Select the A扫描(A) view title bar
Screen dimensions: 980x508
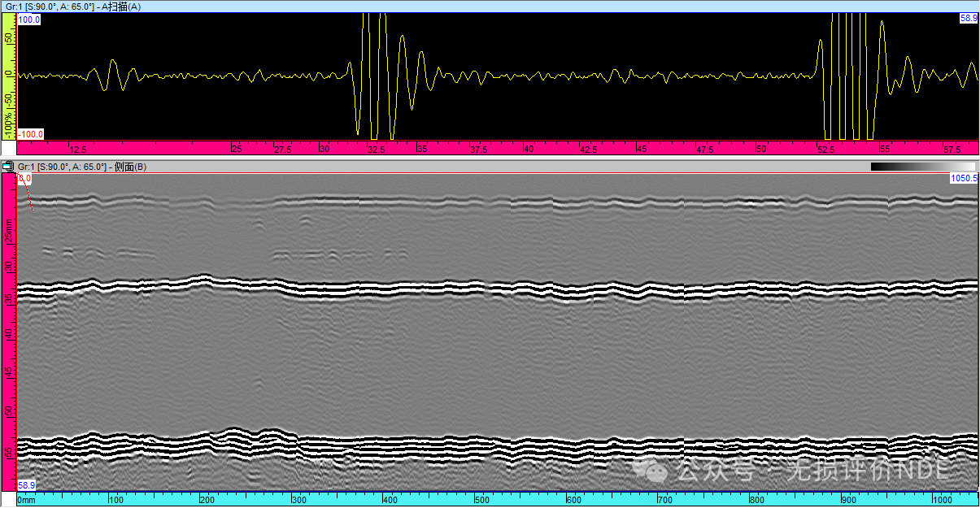click(x=490, y=6)
